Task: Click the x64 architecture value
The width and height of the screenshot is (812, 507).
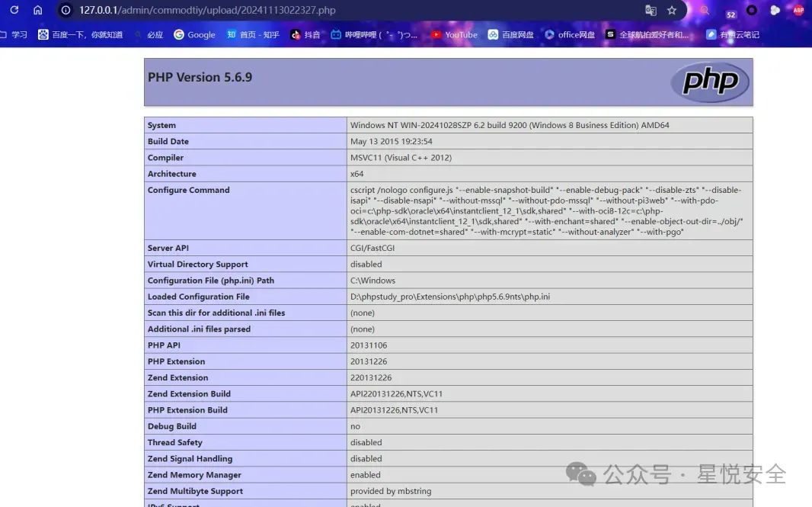Action: (356, 174)
